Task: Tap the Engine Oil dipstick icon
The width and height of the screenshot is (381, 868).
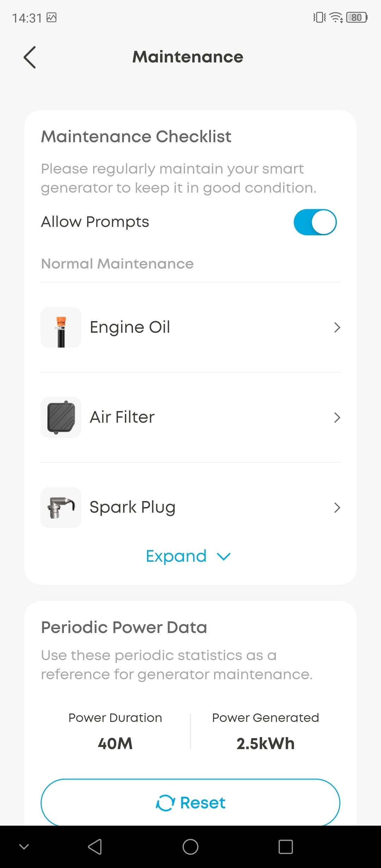Action: click(61, 327)
